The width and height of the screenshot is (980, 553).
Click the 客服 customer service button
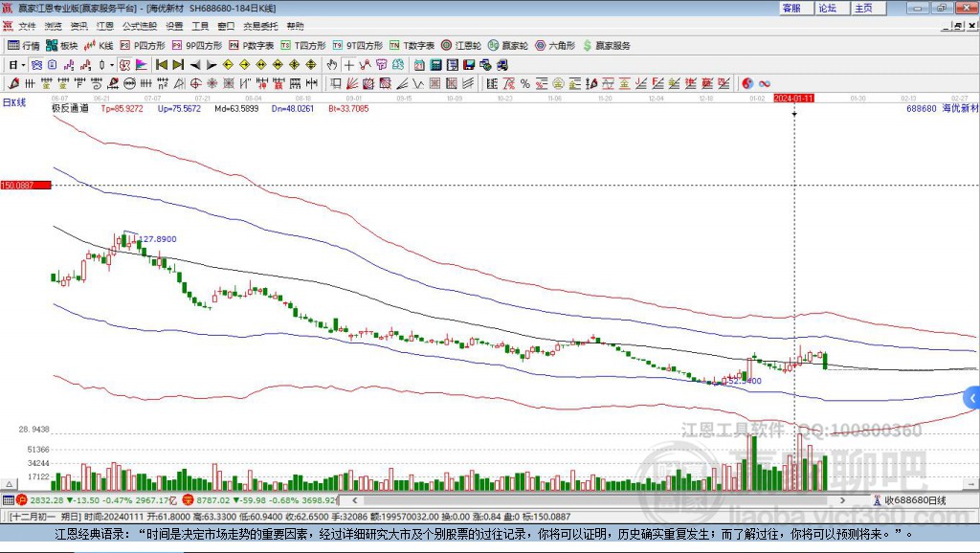point(795,8)
